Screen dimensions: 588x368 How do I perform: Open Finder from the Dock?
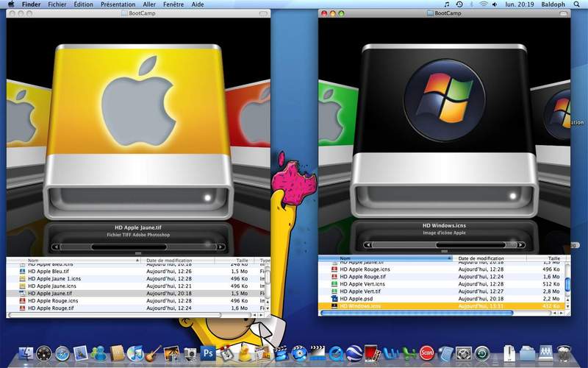[26, 354]
